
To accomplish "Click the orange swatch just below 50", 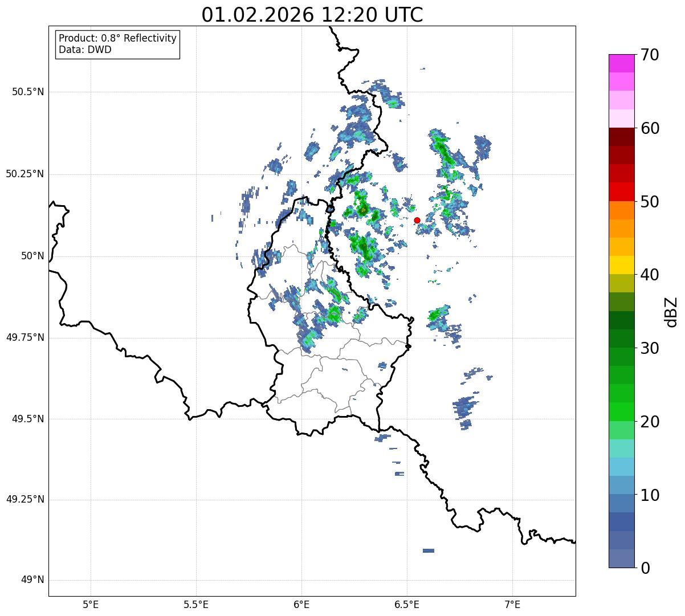I will (621, 210).
